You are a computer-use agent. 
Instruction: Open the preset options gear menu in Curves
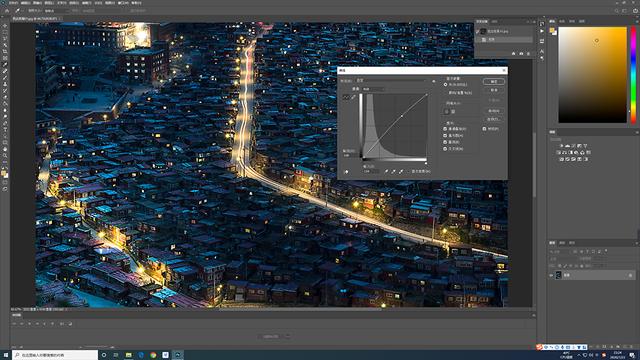[x=433, y=81]
